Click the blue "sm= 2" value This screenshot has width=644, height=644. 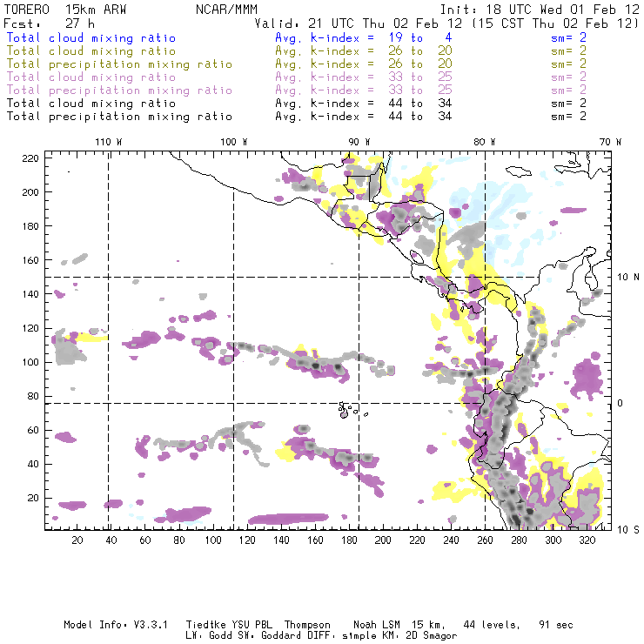(568, 37)
